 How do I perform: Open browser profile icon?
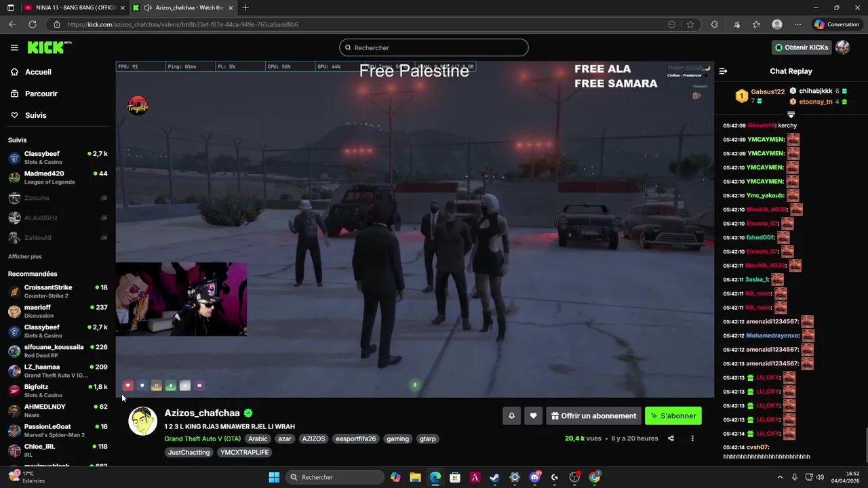click(777, 24)
